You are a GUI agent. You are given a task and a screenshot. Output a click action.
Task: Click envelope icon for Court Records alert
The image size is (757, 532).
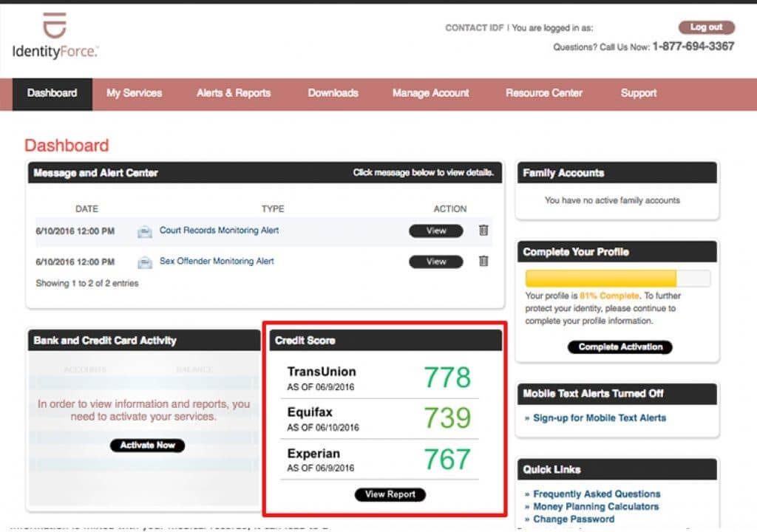(x=144, y=232)
